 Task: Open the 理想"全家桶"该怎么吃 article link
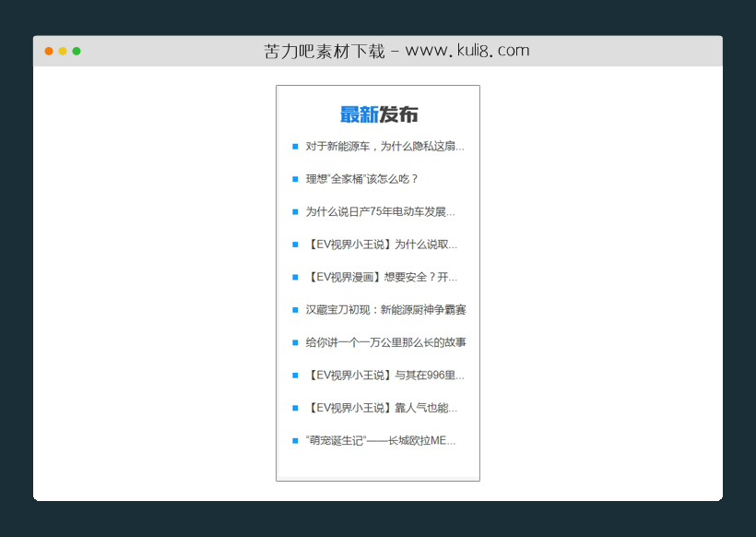[361, 178]
